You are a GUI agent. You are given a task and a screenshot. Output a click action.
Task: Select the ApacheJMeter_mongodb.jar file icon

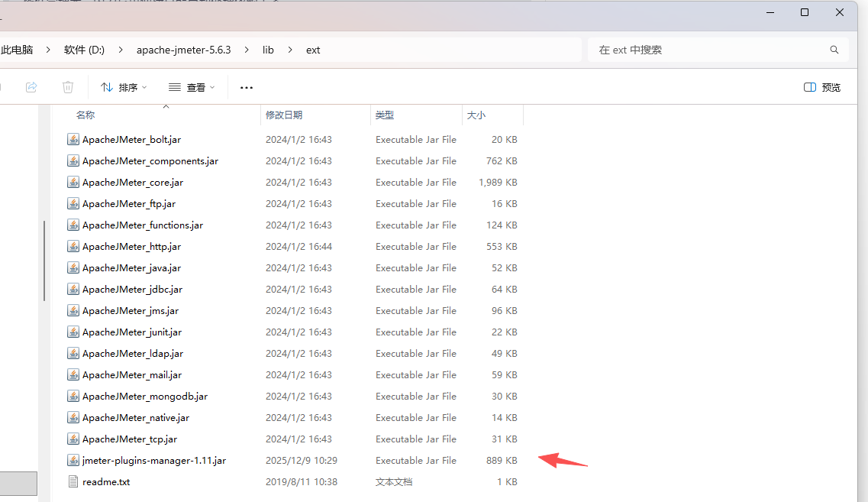coord(73,396)
